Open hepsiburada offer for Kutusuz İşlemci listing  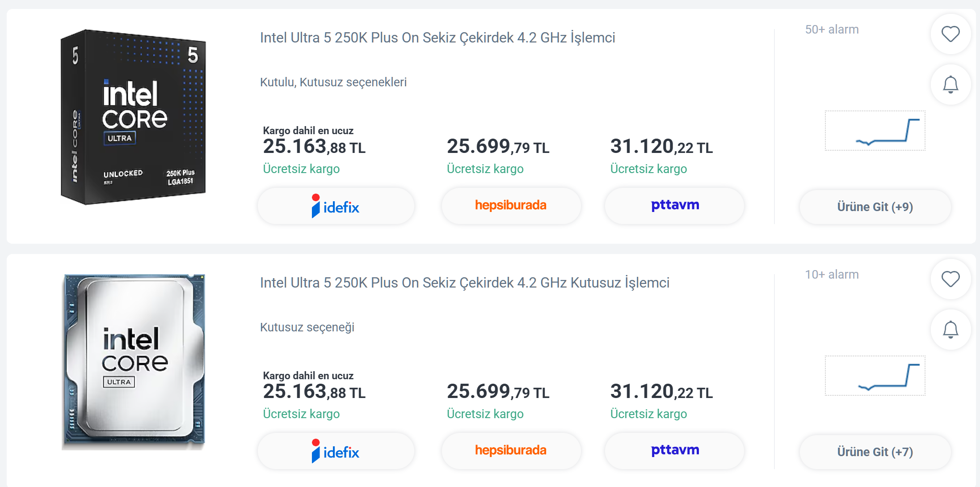coord(511,451)
